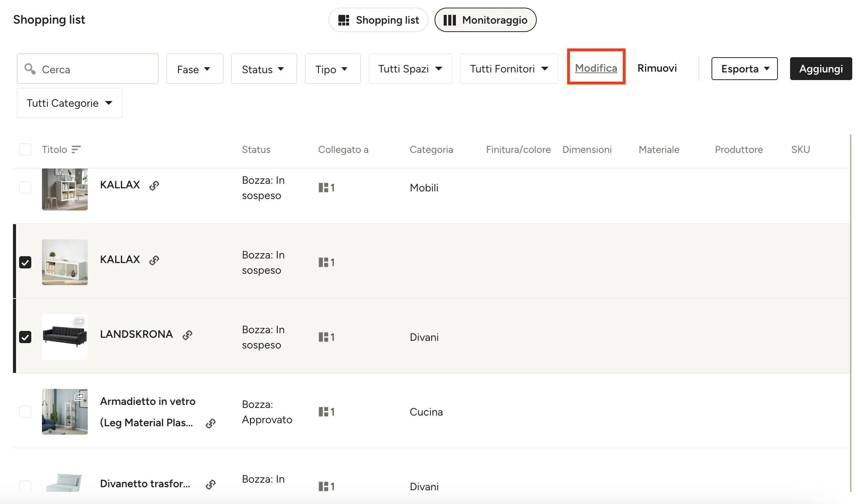The image size is (866, 504).
Task: Click the Materiale column header
Action: [659, 149]
